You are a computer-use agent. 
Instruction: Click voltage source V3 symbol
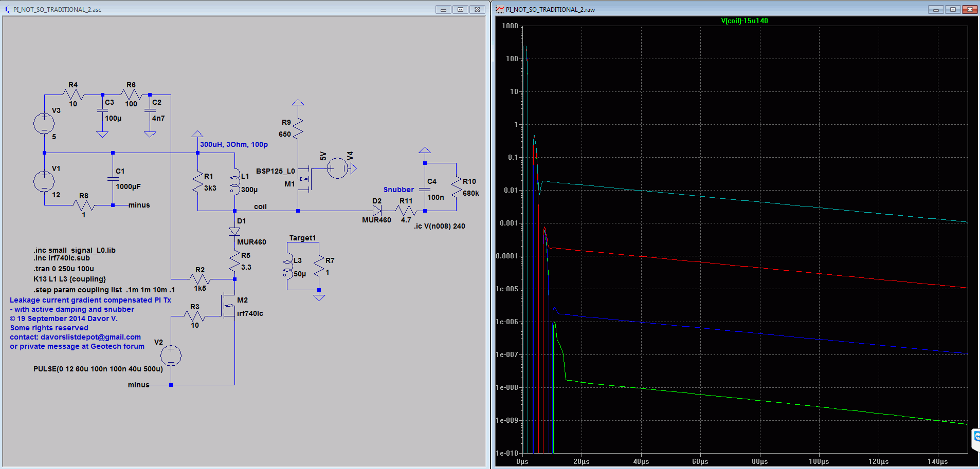click(44, 123)
